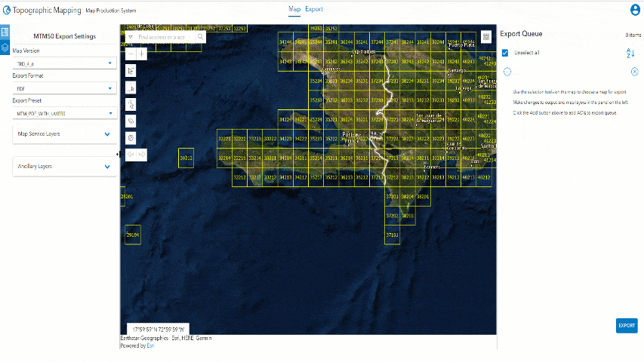The image size is (644, 362).
Task: Click the MTM50 Export Settings title
Action: point(64,36)
